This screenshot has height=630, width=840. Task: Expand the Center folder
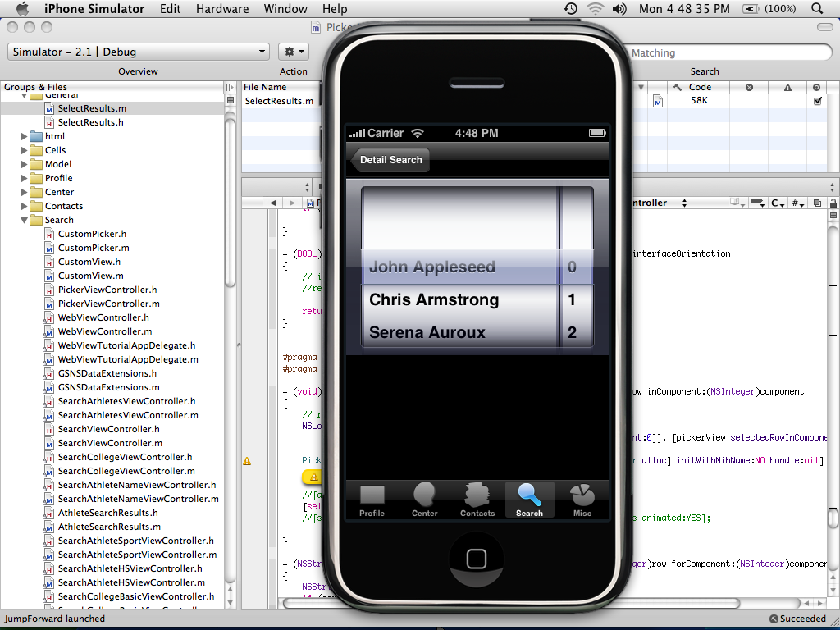click(x=24, y=192)
